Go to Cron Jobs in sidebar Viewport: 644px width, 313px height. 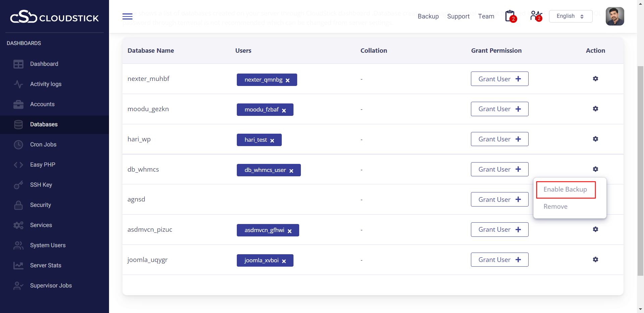coord(43,144)
